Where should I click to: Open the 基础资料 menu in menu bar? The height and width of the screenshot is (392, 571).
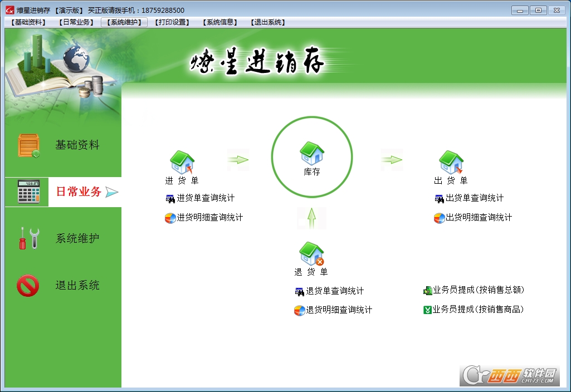coord(28,22)
